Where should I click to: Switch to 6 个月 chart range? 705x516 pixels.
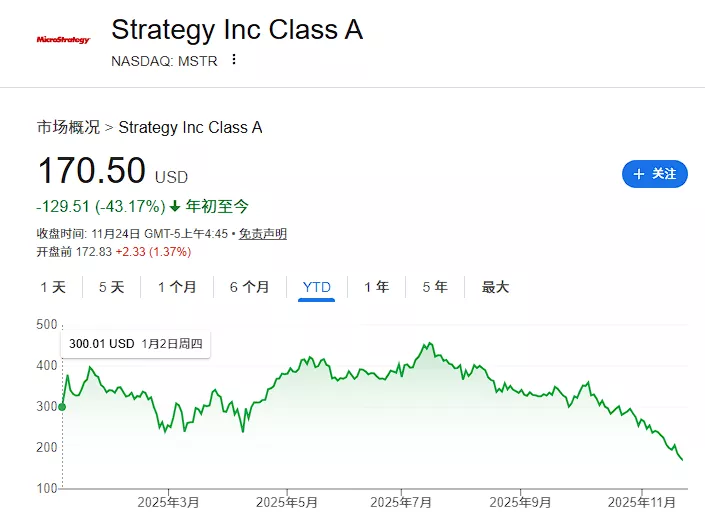[249, 287]
